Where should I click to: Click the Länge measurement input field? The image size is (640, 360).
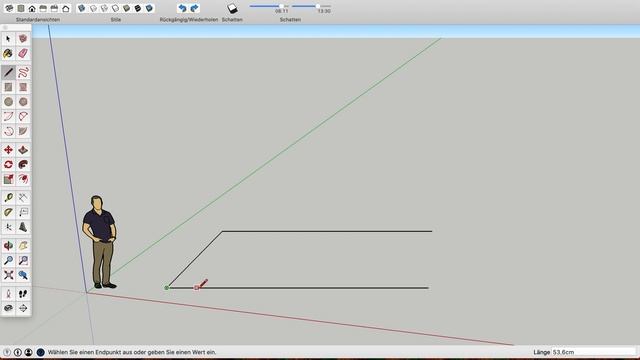(x=594, y=352)
